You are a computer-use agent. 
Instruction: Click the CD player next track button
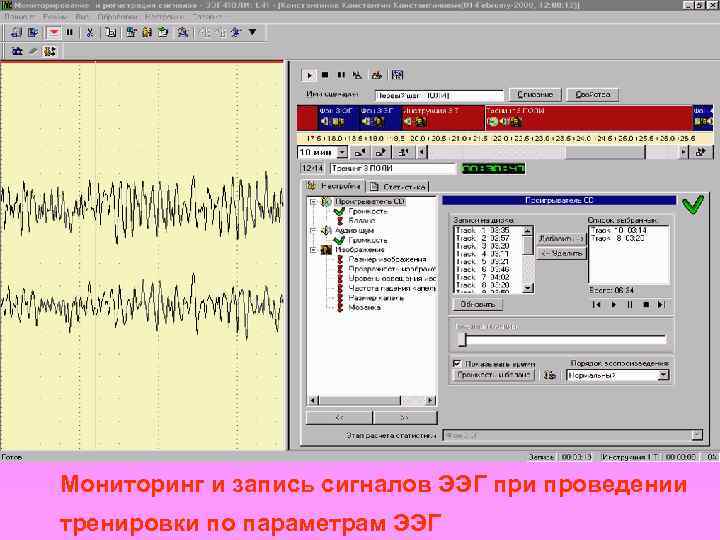pyautogui.click(x=661, y=304)
